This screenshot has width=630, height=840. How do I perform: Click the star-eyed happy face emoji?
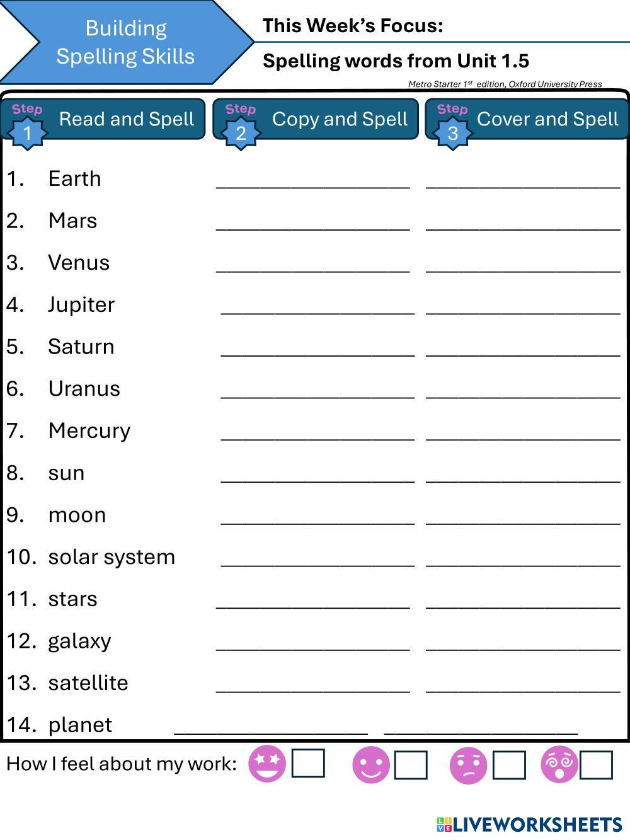point(267,764)
